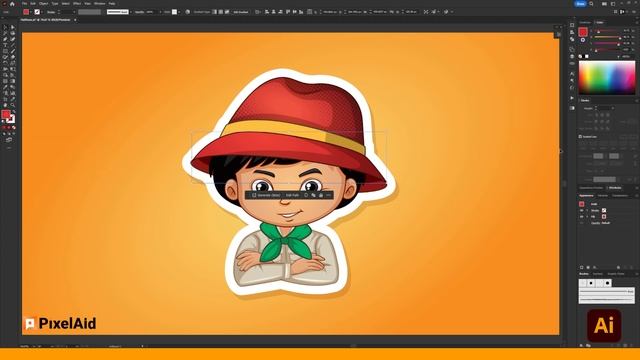The width and height of the screenshot is (640, 360).
Task: Set toolbar fill mode to Gradient
Action: [9, 128]
